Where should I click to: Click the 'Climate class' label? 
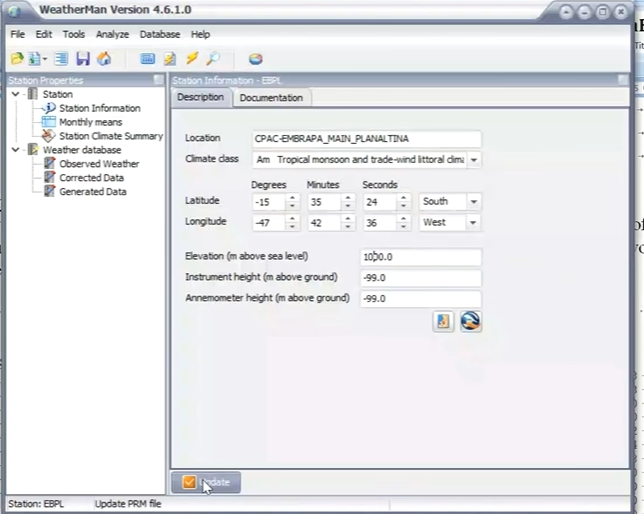pyautogui.click(x=212, y=159)
